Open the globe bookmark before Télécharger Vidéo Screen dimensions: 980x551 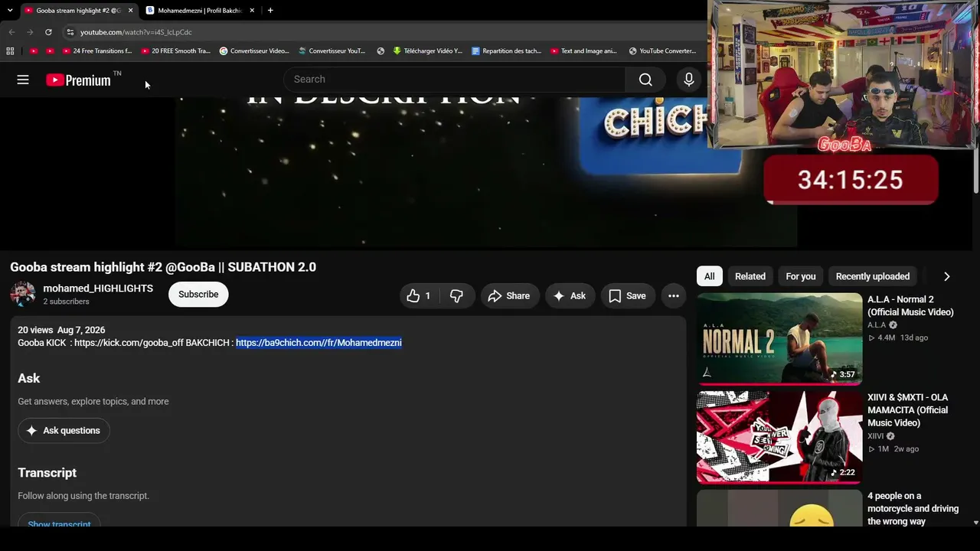381,51
